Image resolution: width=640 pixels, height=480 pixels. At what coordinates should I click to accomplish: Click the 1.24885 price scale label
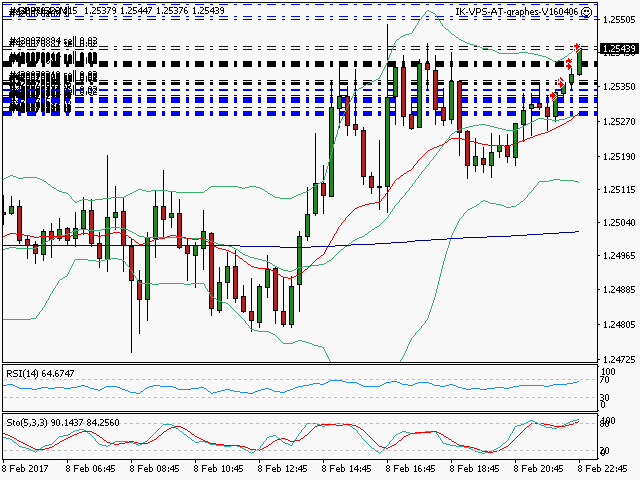(619, 289)
